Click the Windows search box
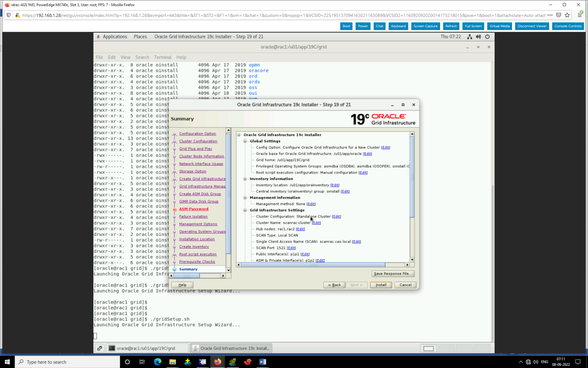 click(x=67, y=362)
